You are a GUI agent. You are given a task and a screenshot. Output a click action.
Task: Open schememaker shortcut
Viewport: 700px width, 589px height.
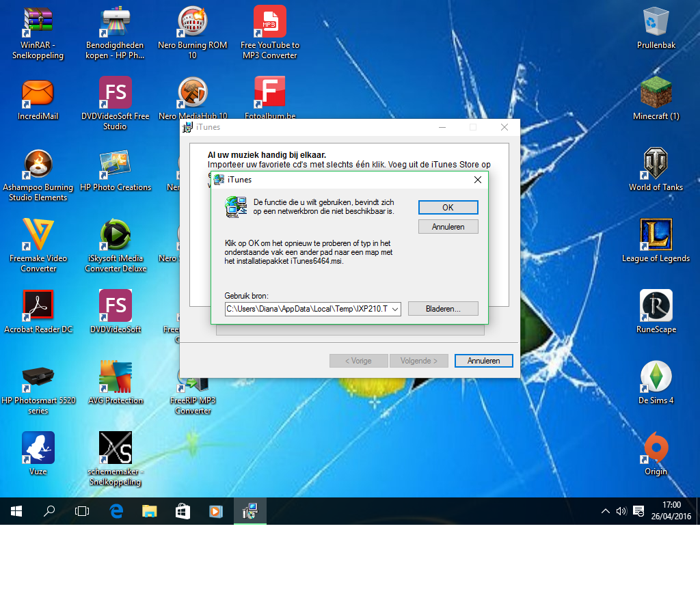pos(115,458)
